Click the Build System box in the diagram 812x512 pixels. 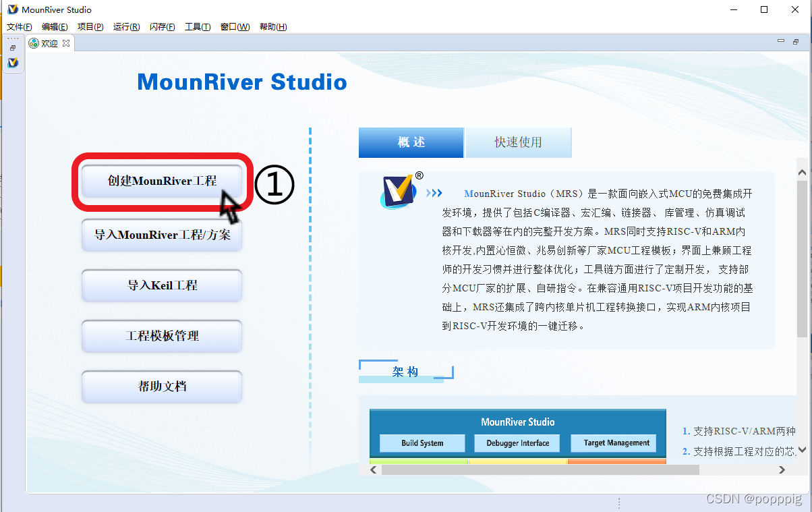click(x=422, y=443)
